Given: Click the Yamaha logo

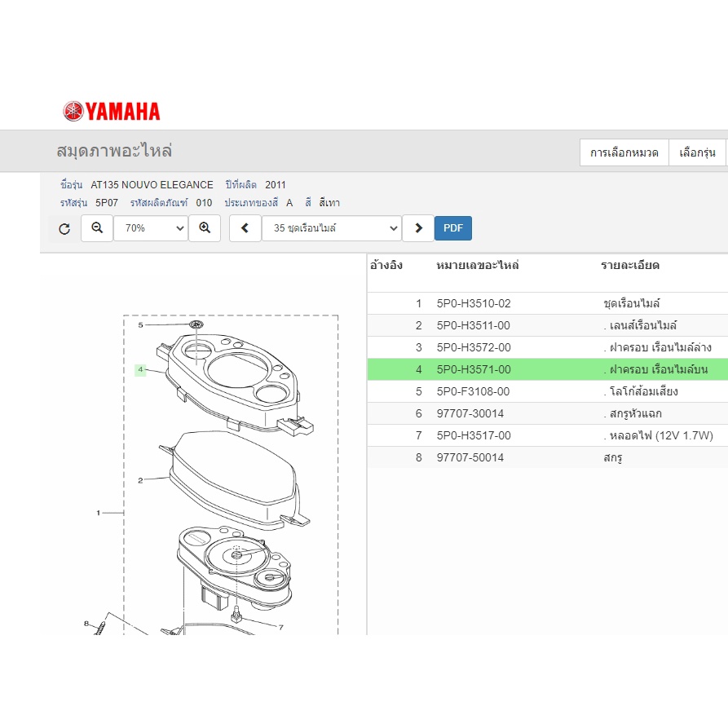Looking at the screenshot, I should [112, 112].
